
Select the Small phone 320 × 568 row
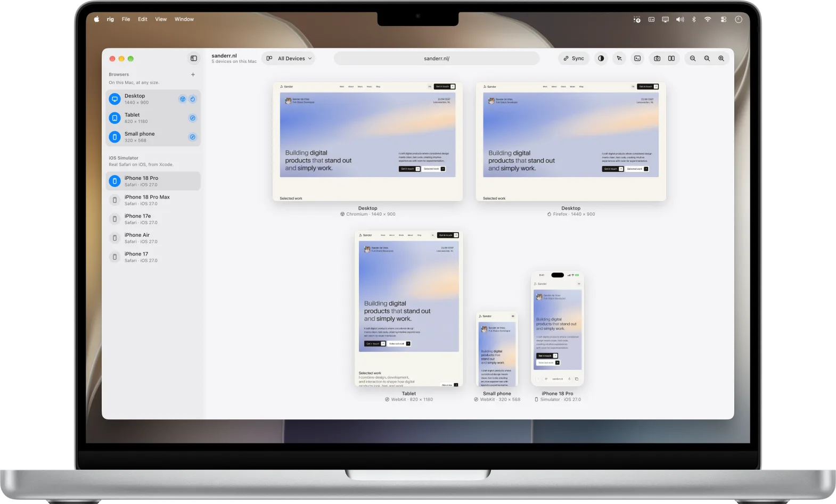153,137
